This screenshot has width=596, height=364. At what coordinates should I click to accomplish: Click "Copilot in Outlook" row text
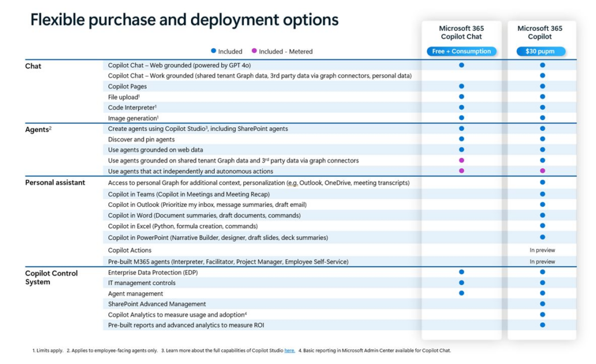[x=207, y=205]
